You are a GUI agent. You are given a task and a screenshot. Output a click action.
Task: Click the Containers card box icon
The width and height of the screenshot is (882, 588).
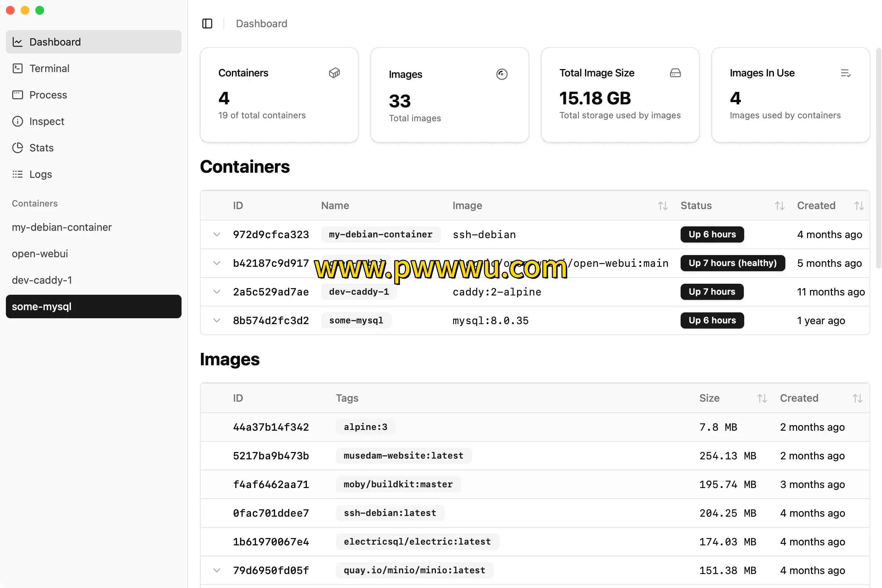pyautogui.click(x=334, y=73)
